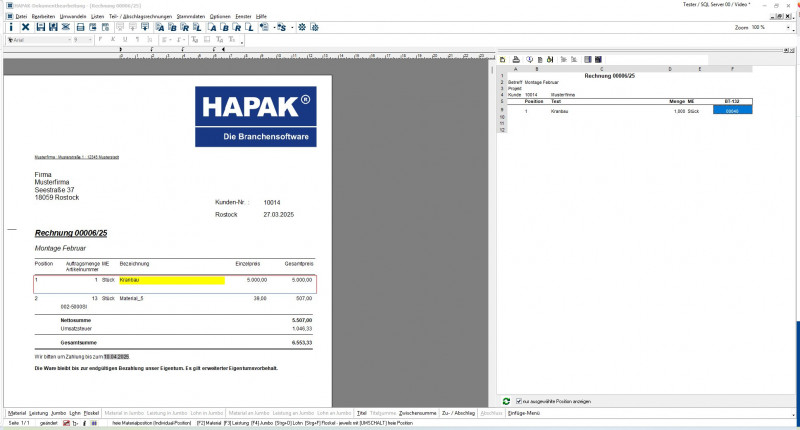Click the first toolbar icon labeled A
Screen dimensions: 800x430
pyautogui.click(x=160, y=28)
